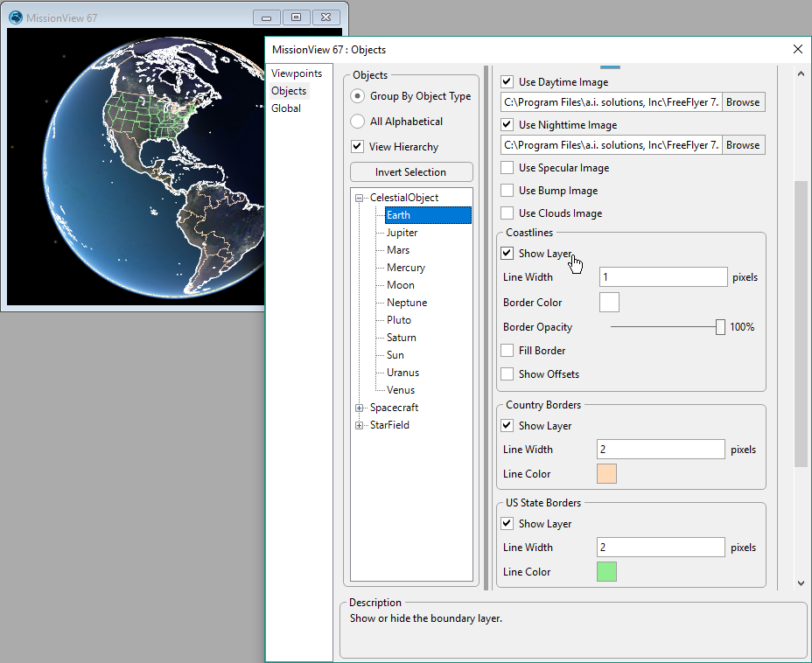Viewport: 812px width, 663px height.
Task: Select the StarField group label
Action: point(389,425)
